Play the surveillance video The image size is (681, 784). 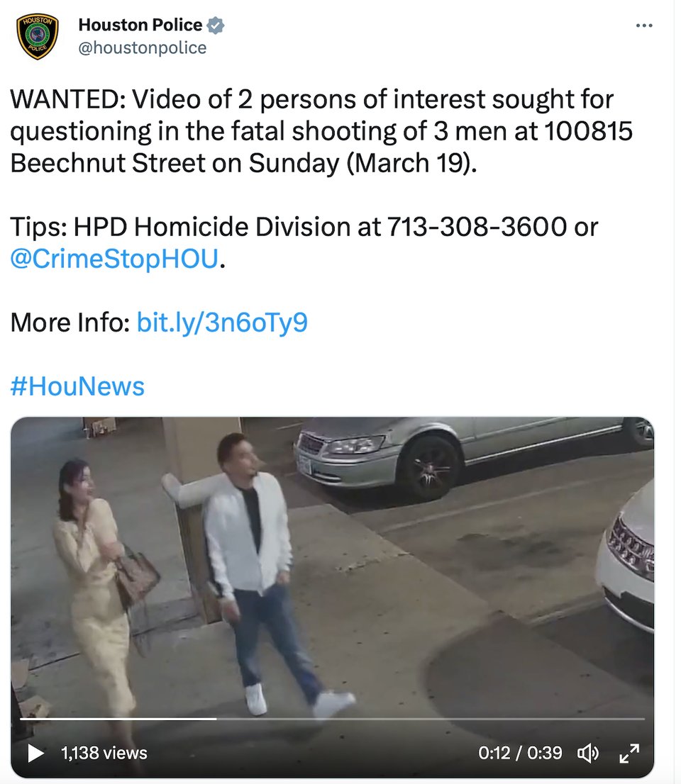tap(35, 753)
